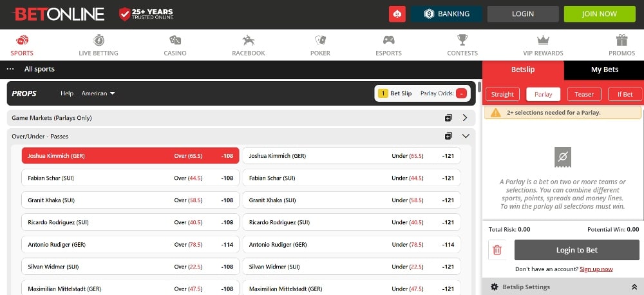Click the Total Risk: 0.00 text

pyautogui.click(x=509, y=229)
